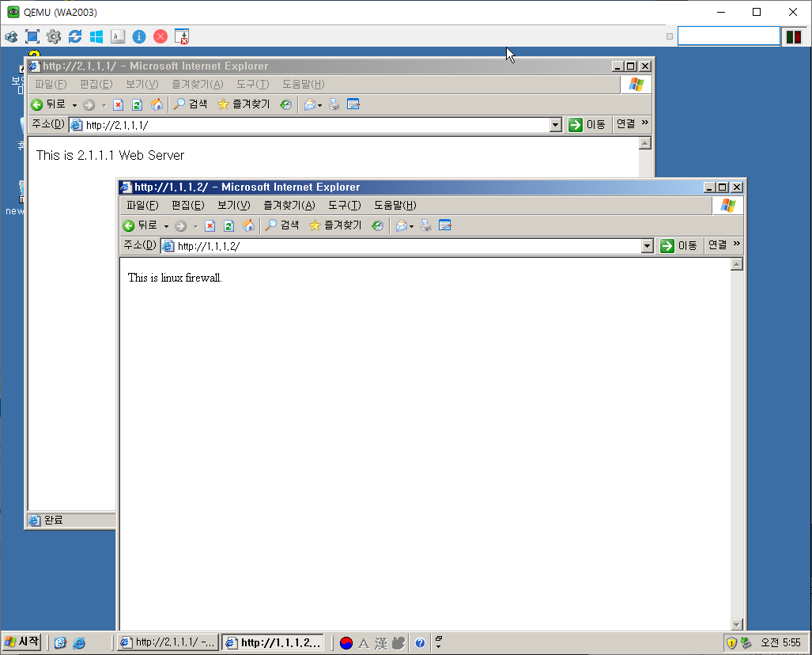Click Print icon in 1.1.1.2 IE window
The image size is (812, 655).
[425, 225]
